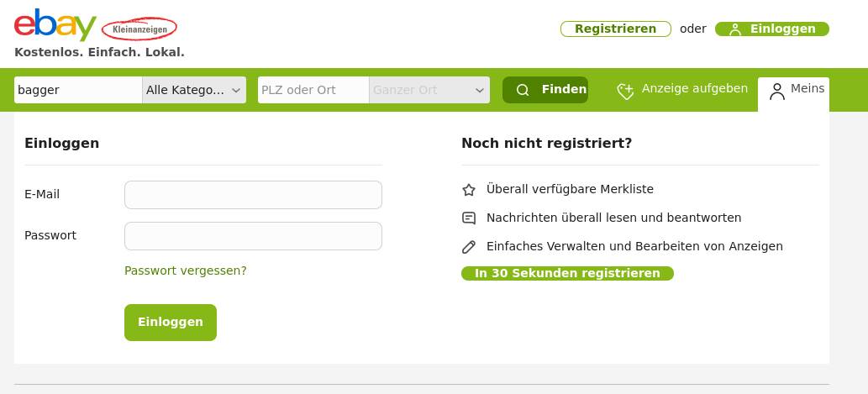Select Anzeige aufgeben in the navigation bar

[694, 89]
